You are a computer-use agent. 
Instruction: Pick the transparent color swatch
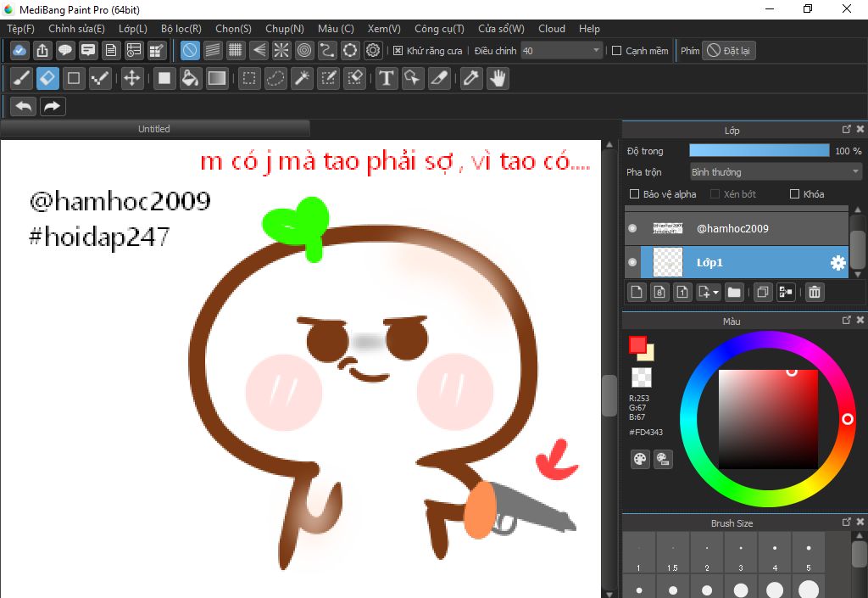pos(642,377)
